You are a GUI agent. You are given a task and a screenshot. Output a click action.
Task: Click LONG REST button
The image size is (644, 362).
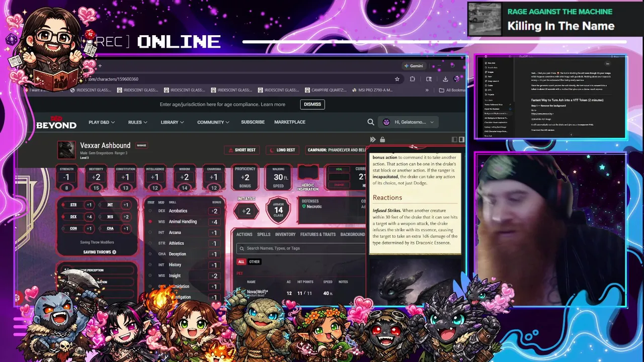point(282,150)
